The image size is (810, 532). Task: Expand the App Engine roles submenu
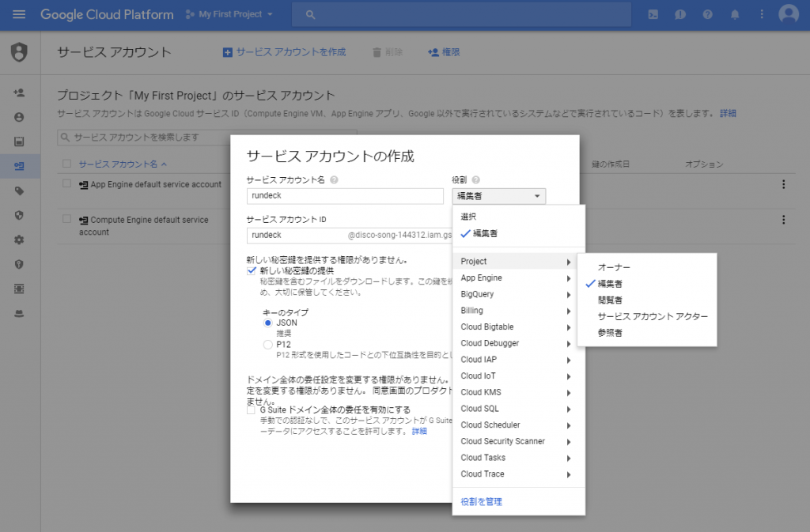(519, 277)
